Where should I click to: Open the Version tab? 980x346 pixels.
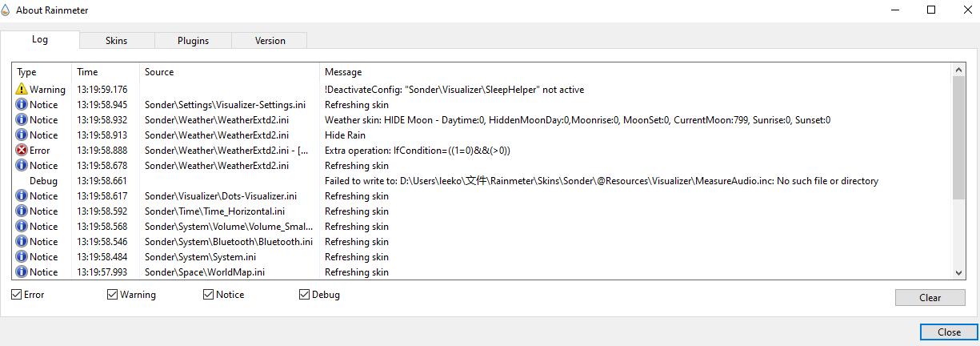click(x=270, y=41)
